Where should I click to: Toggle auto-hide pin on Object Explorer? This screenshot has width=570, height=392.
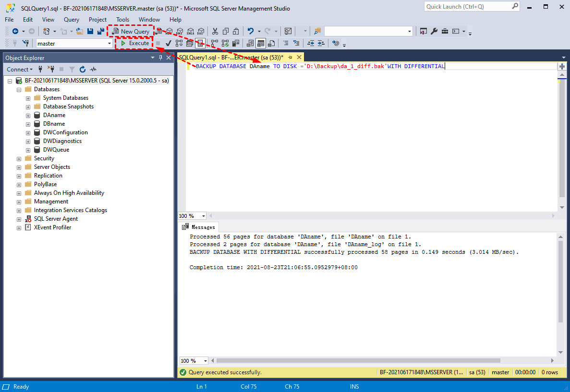click(x=161, y=58)
